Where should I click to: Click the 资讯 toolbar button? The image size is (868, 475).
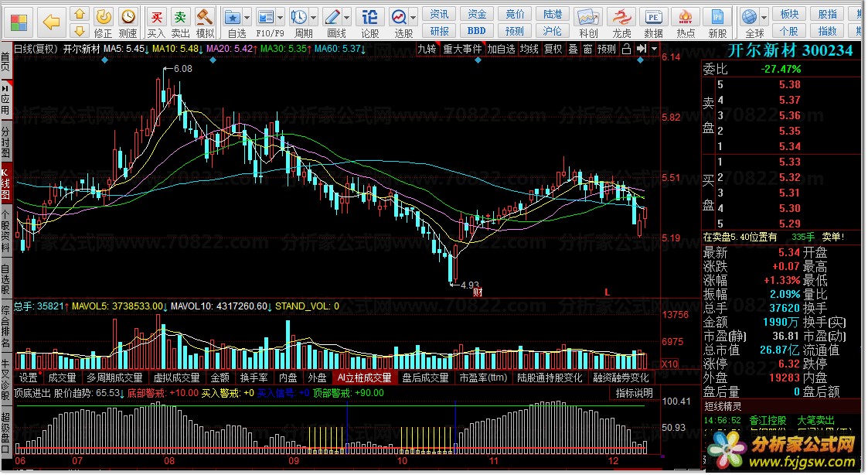439,14
